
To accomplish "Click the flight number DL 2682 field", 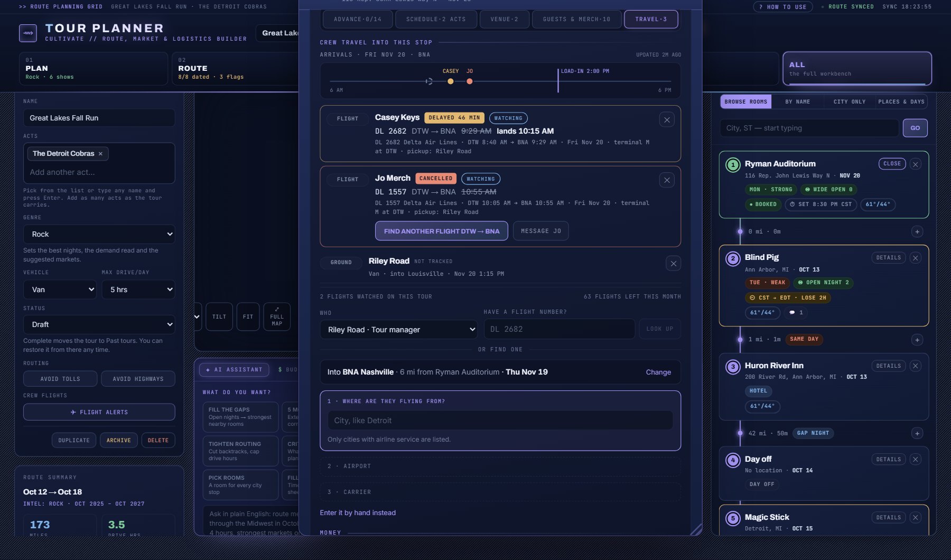I will (559, 329).
